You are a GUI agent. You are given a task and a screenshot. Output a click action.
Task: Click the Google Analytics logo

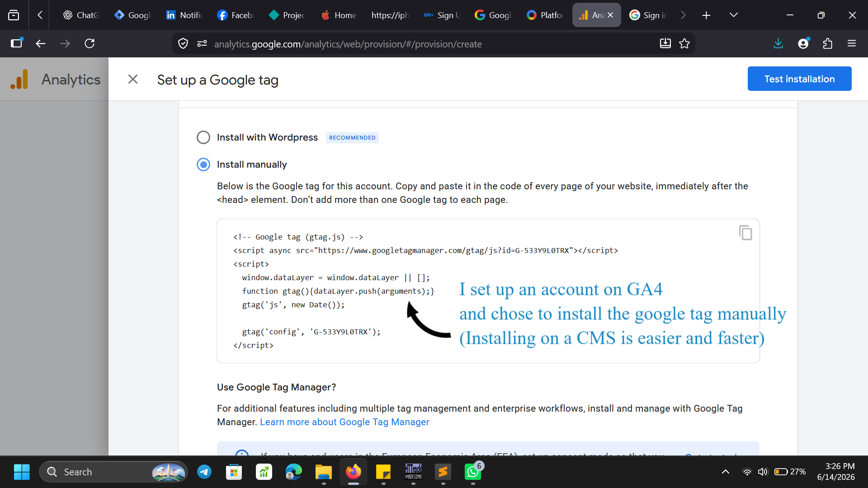(x=19, y=79)
